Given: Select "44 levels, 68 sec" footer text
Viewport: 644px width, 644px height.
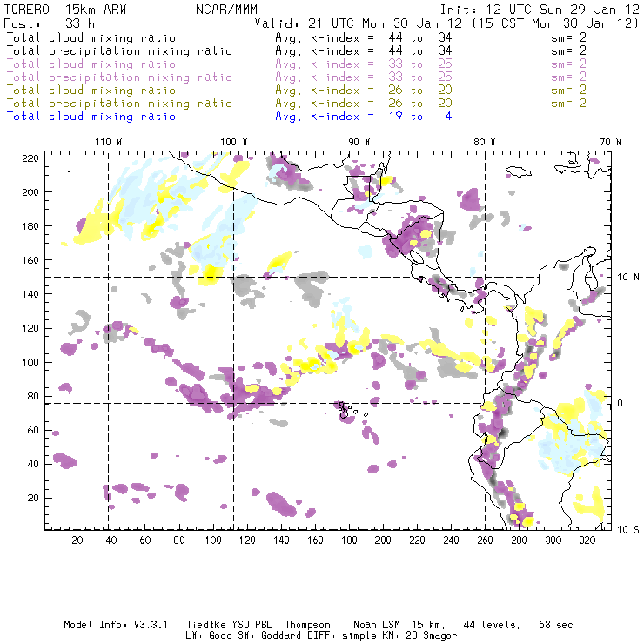Looking at the screenshot, I should click(518, 625).
